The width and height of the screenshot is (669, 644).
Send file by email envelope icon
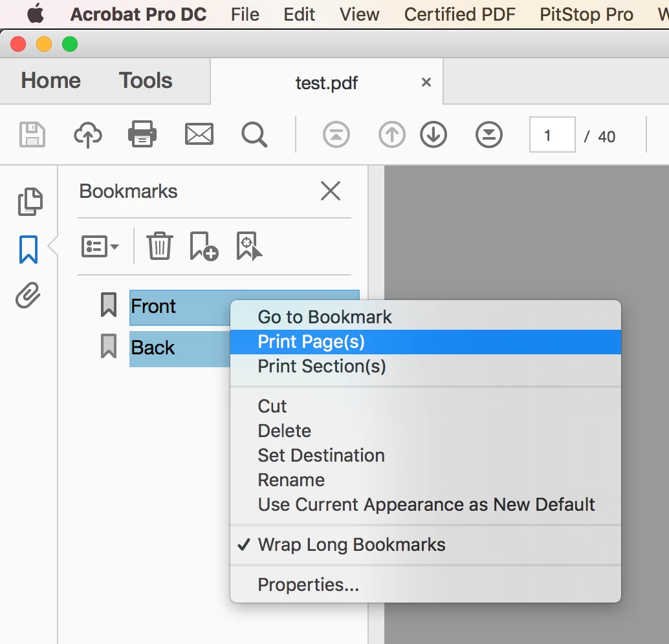(x=199, y=134)
